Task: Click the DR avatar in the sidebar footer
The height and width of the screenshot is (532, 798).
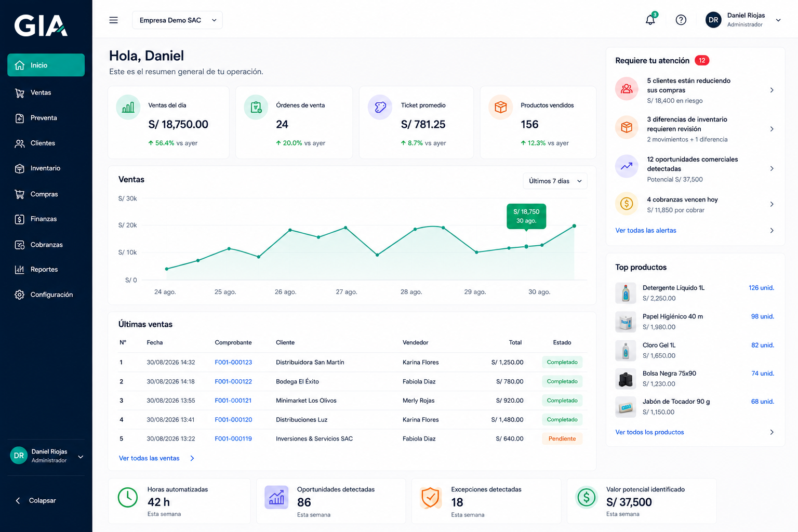Action: (x=19, y=456)
